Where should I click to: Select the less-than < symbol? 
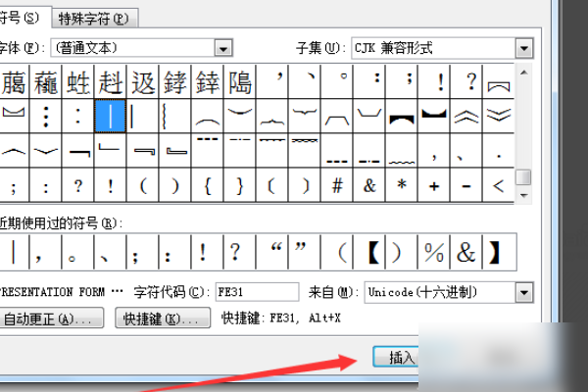coord(499,185)
